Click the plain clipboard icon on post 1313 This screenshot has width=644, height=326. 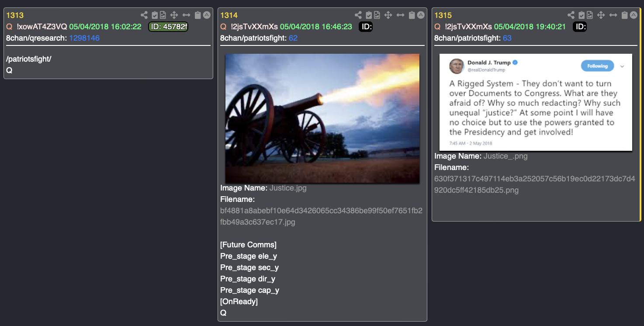[198, 15]
